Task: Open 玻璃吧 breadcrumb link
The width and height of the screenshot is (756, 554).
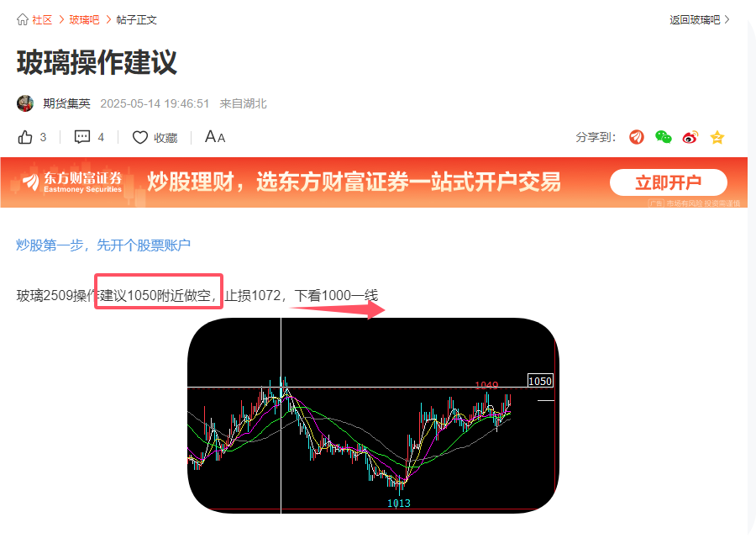Action: point(84,20)
